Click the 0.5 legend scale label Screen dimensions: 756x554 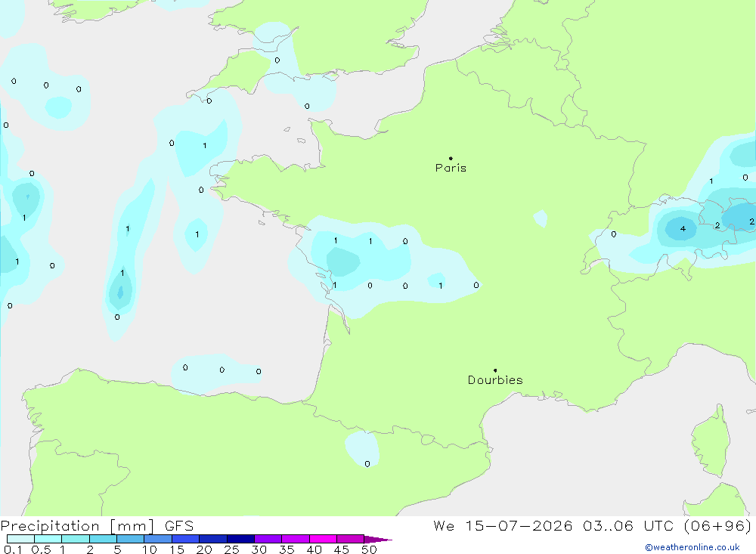tap(41, 549)
